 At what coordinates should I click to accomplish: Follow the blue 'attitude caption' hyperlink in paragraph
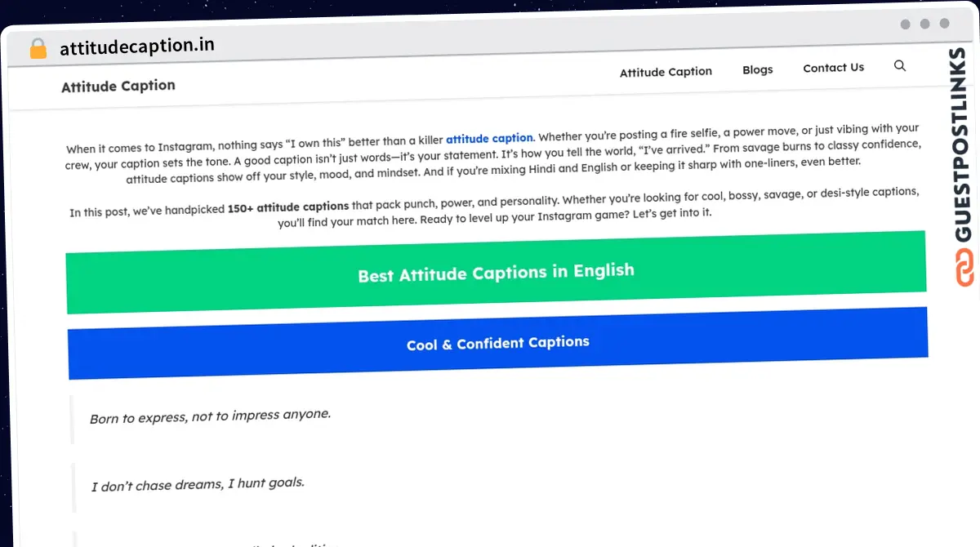pos(489,139)
